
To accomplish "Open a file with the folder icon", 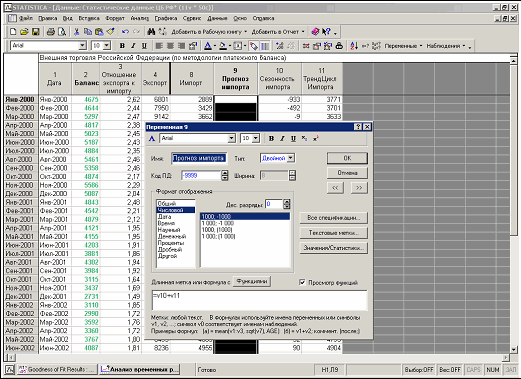I will point(24,32).
